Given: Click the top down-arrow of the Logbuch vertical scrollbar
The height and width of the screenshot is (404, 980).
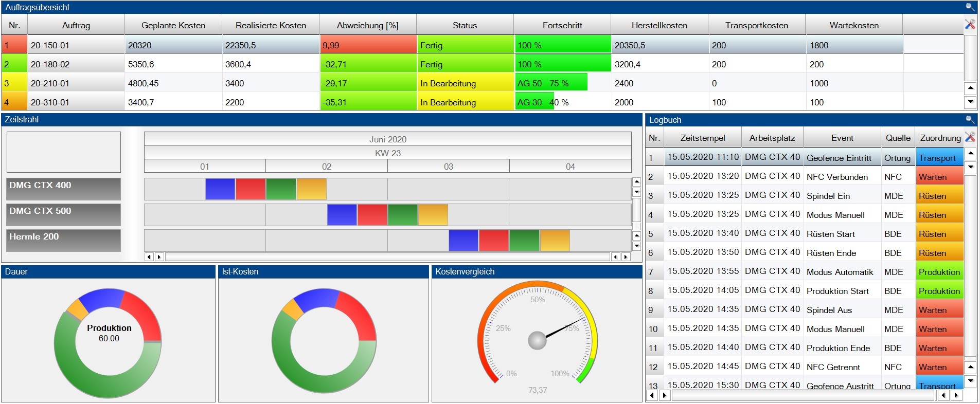Looking at the screenshot, I should click(x=970, y=167).
